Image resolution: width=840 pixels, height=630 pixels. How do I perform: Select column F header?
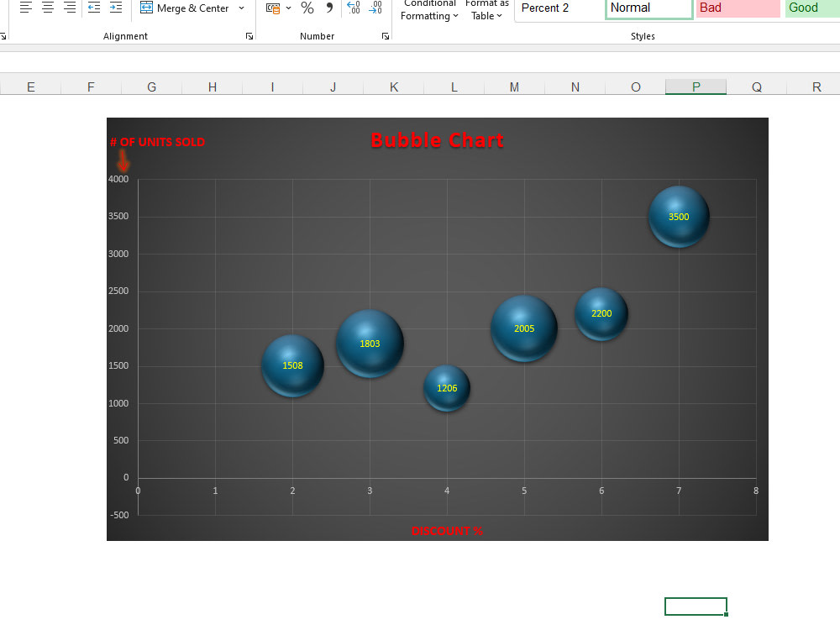[91, 87]
